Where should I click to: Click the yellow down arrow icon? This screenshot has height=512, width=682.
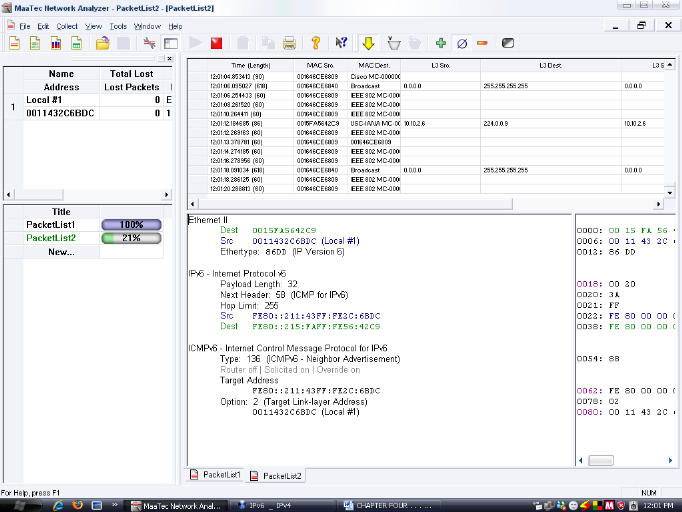368,43
